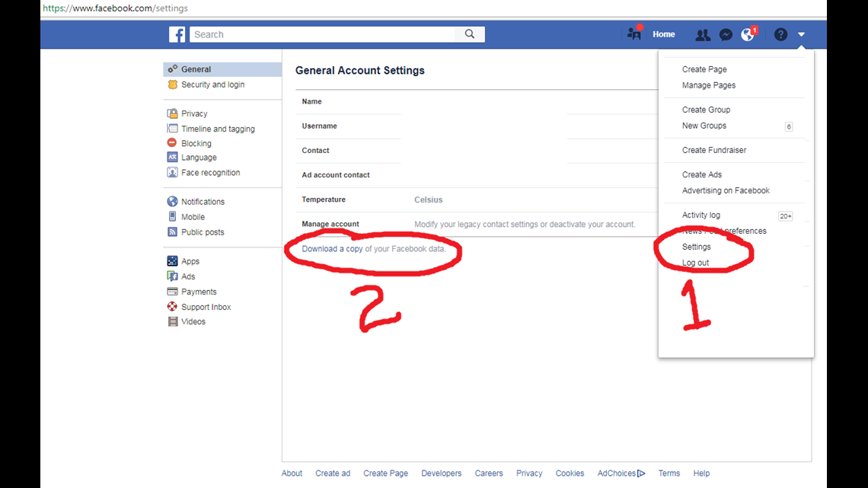
Task: Click the Apps icon in sidebar
Action: click(173, 260)
